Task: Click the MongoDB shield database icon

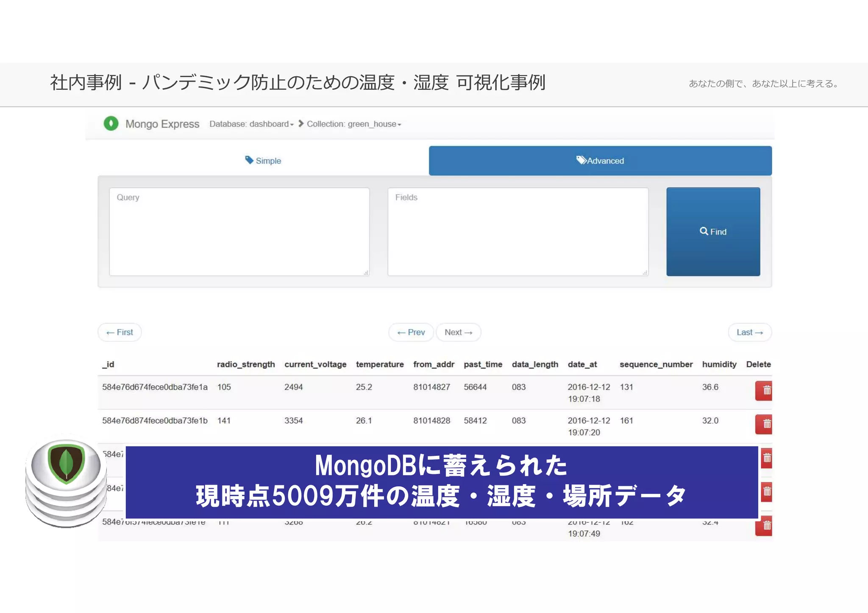Action: point(66,463)
